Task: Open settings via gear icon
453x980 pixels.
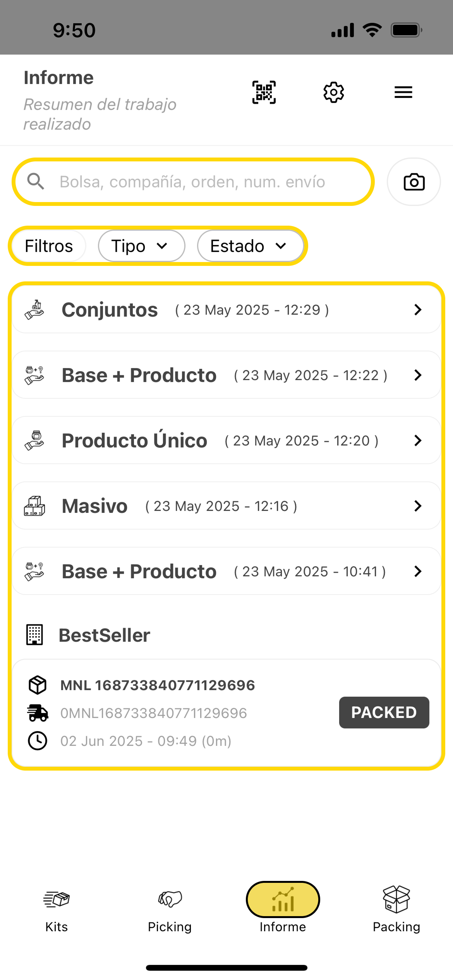Action: point(333,93)
